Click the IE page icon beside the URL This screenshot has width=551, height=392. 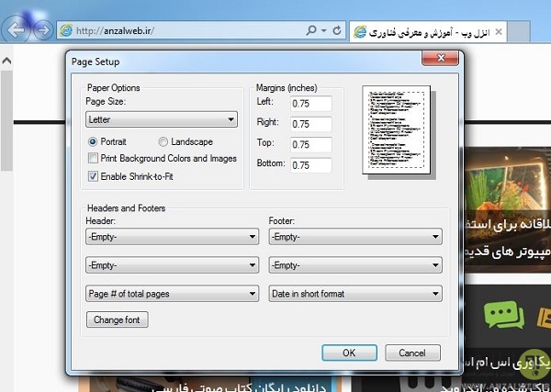click(x=65, y=30)
